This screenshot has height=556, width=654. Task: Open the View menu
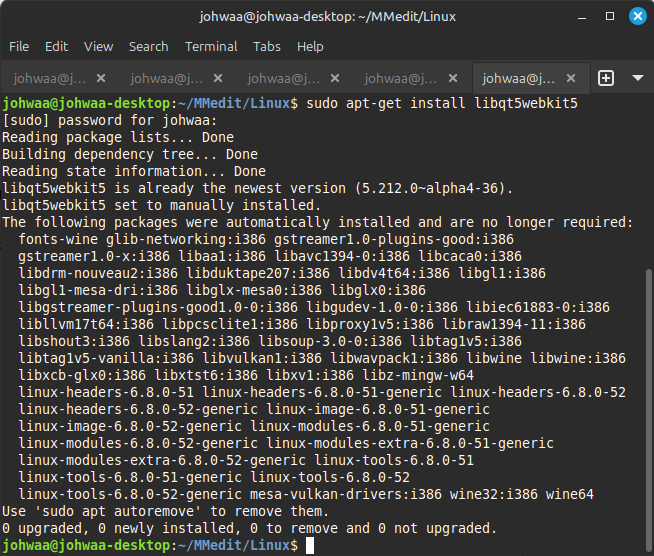click(98, 46)
